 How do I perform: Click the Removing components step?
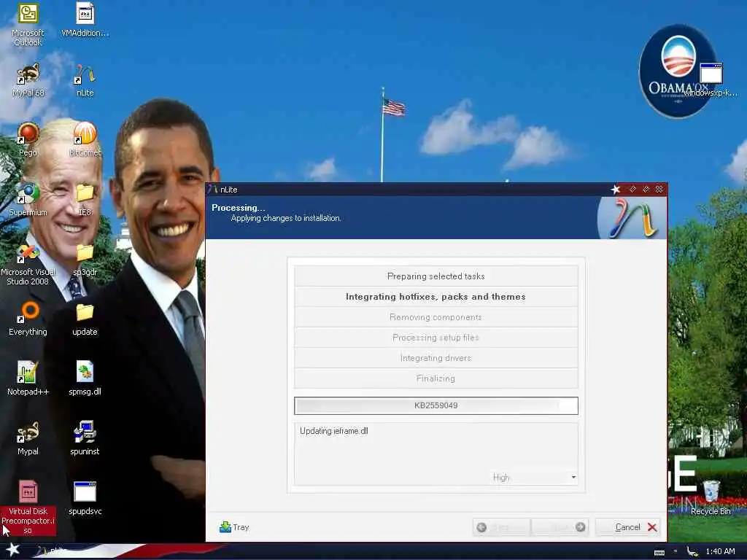point(436,317)
